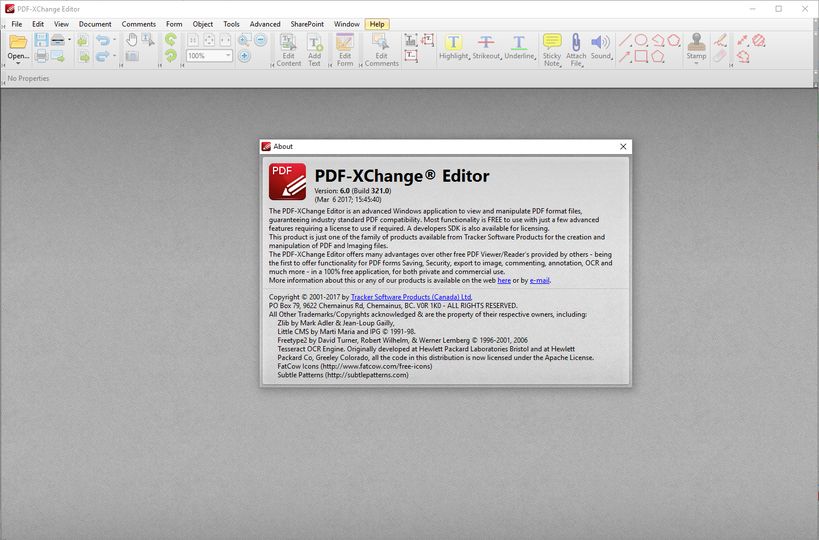Image resolution: width=819 pixels, height=540 pixels.
Task: Open the zoom level 100% dropdown
Action: coord(228,55)
